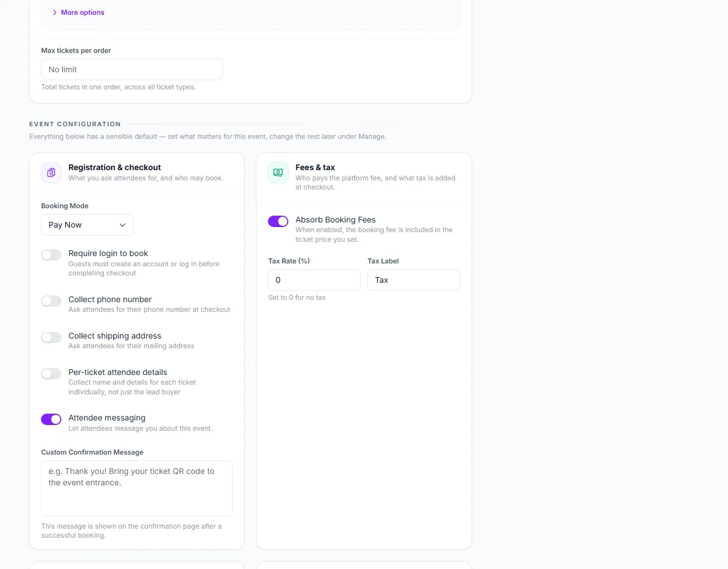Click the Custom Confirmation Message label
This screenshot has height=569, width=728.
click(92, 452)
